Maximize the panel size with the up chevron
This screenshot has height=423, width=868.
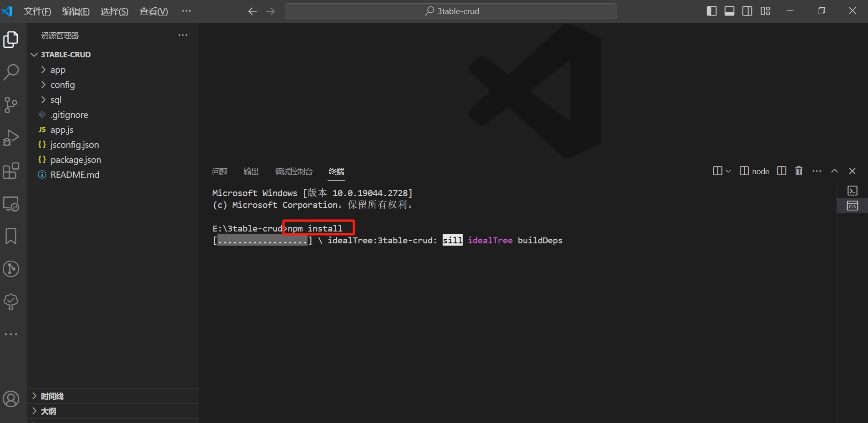tap(834, 171)
